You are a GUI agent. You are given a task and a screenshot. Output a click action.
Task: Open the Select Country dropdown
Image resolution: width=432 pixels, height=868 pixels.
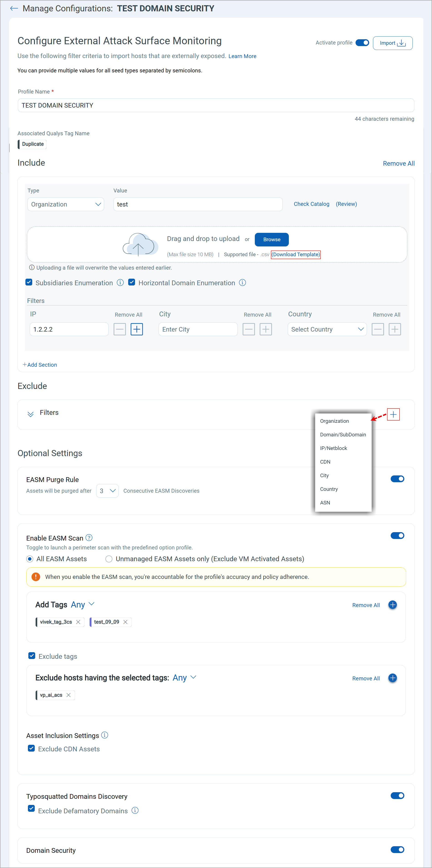(x=327, y=329)
